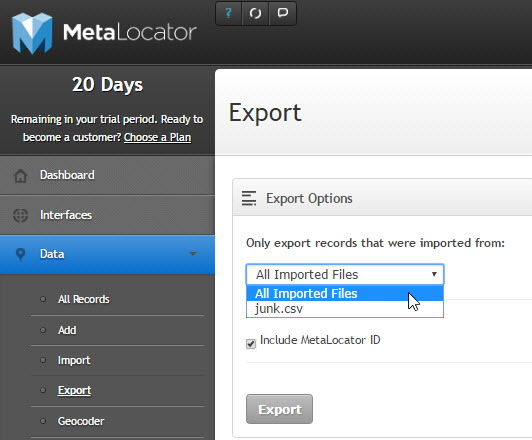Collapse the Data menu arrow

pyautogui.click(x=193, y=254)
